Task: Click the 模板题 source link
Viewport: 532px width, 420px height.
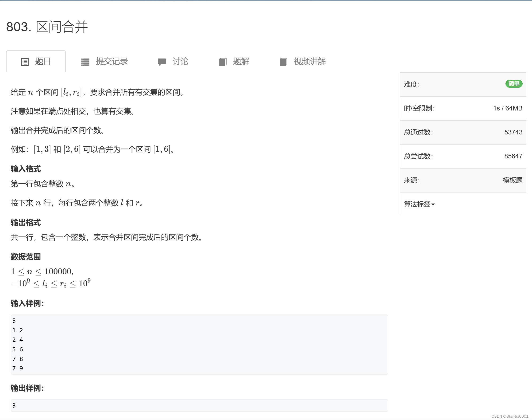Action: [512, 180]
